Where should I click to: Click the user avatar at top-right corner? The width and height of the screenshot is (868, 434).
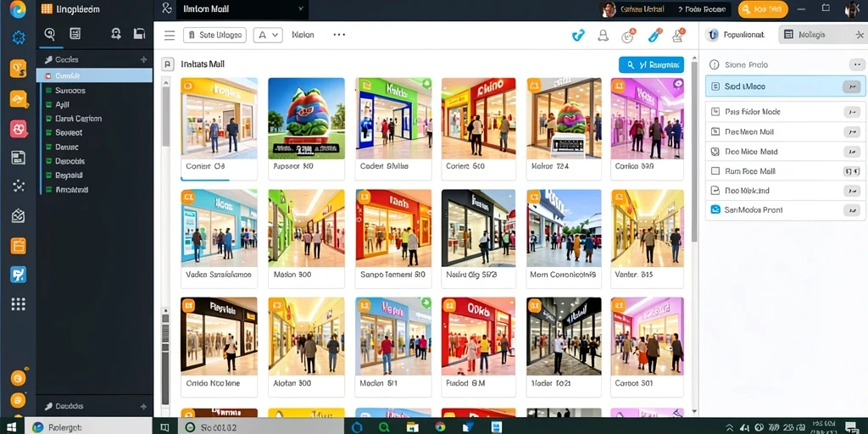[853, 8]
